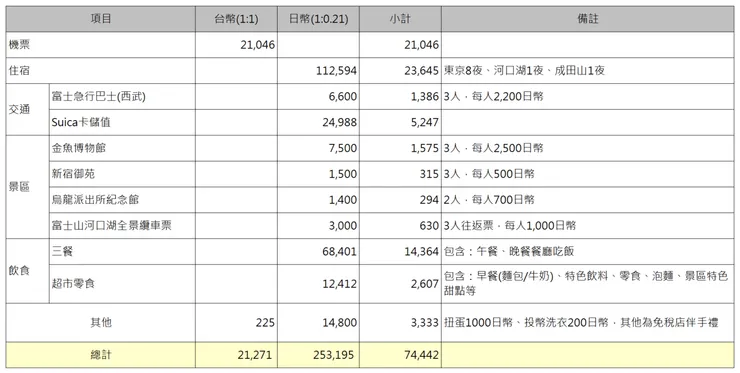Select the 日幣(1:0.21) column header
The height and width of the screenshot is (373, 740).
(x=318, y=19)
